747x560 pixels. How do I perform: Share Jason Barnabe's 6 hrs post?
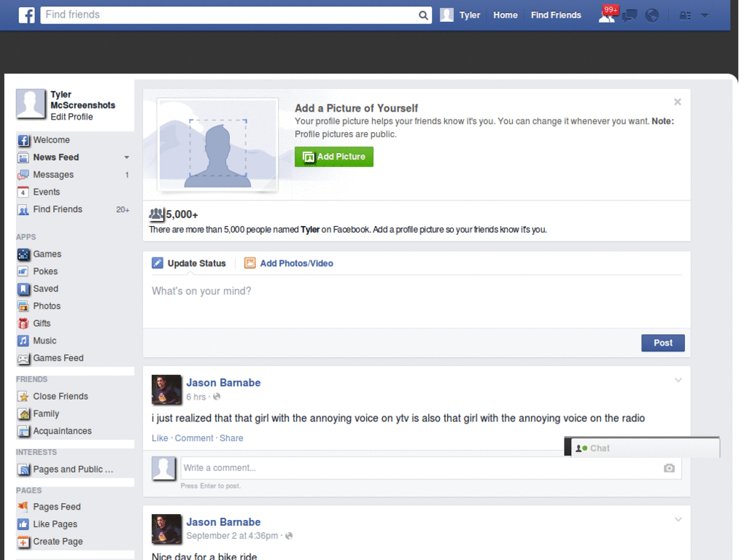tap(231, 438)
